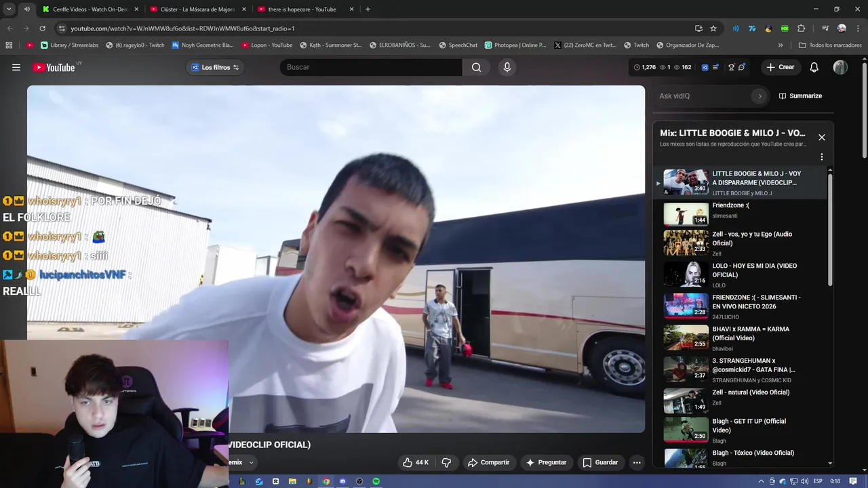Click the mix playlist scrollbar
This screenshot has width=868, height=488.
830,230
